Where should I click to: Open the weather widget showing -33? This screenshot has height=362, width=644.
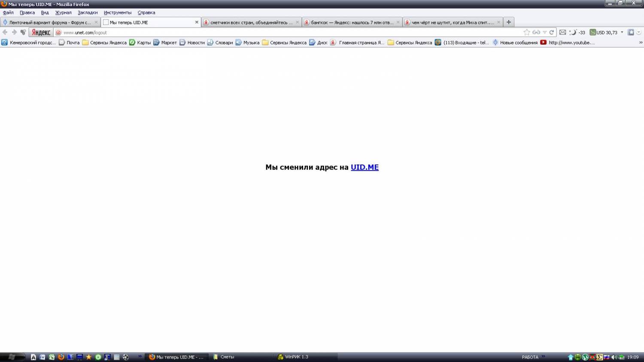click(x=577, y=32)
